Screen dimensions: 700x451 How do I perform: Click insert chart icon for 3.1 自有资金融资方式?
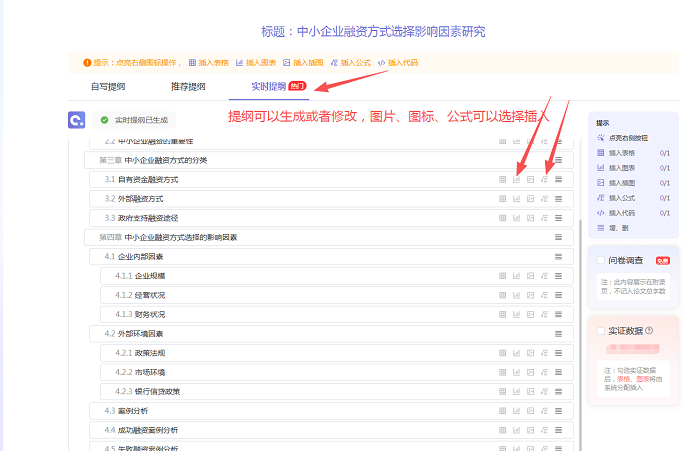click(516, 180)
